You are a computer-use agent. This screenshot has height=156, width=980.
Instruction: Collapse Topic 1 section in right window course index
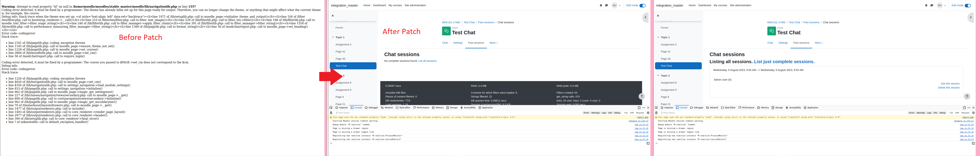(x=658, y=37)
